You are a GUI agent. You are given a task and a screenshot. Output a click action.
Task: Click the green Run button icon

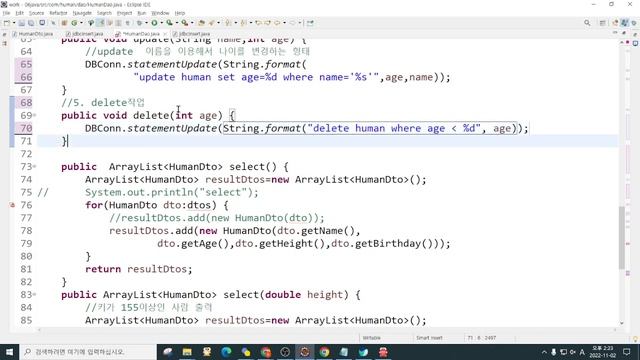[154, 23]
